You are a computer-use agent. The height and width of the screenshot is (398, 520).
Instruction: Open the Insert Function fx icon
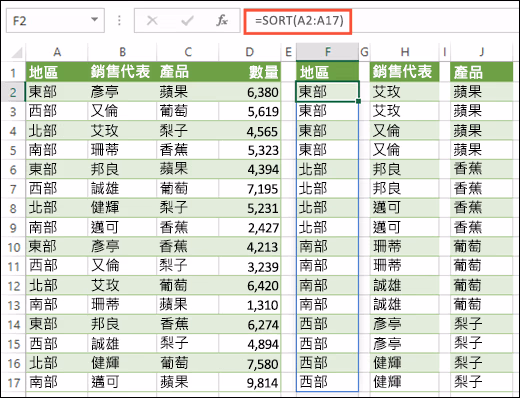pos(222,21)
